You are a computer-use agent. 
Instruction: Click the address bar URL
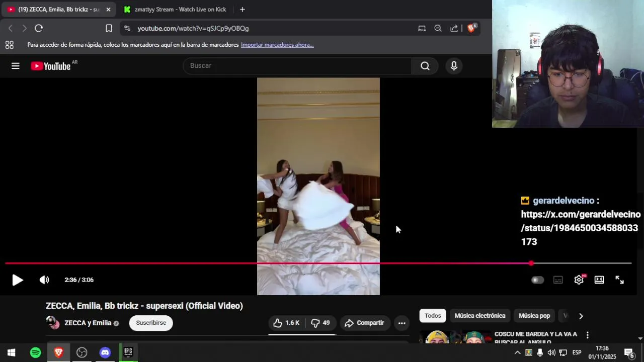click(x=193, y=29)
